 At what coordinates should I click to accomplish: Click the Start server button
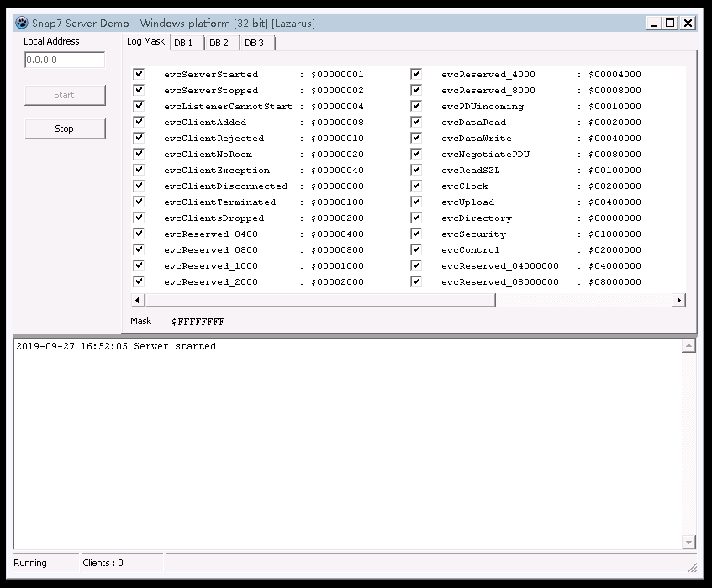[x=65, y=95]
